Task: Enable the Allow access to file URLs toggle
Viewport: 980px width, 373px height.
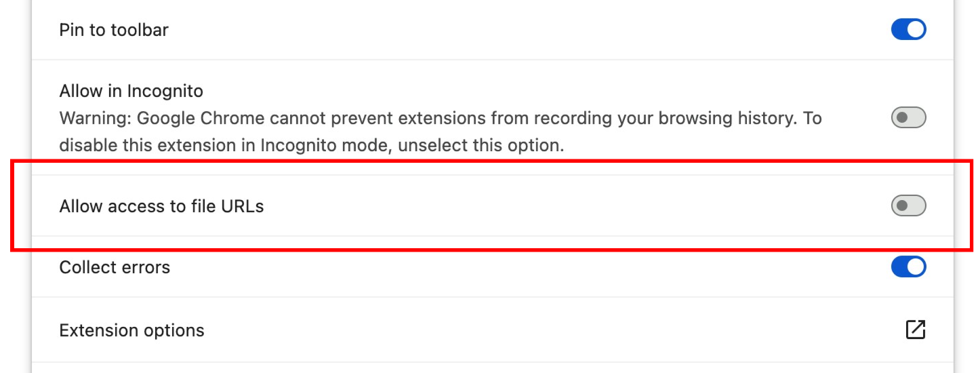Action: 908,205
